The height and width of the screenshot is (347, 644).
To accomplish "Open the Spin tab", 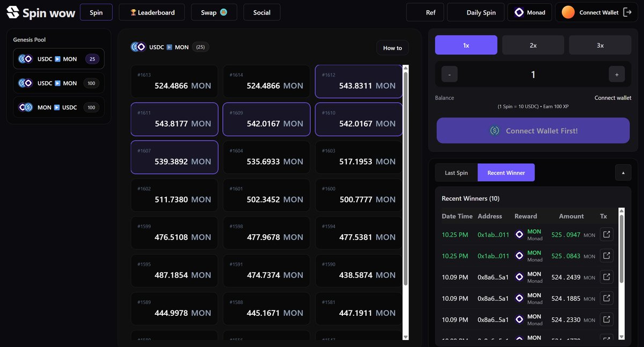I will [96, 12].
